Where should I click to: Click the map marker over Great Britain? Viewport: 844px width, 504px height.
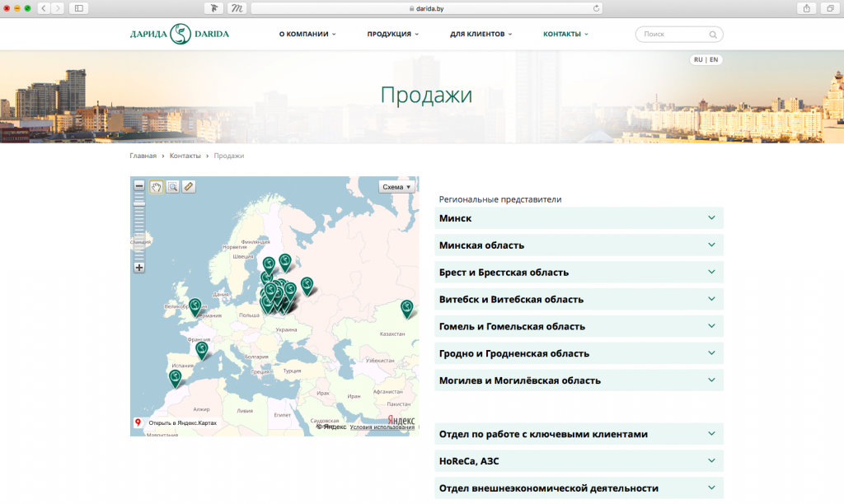(x=195, y=308)
